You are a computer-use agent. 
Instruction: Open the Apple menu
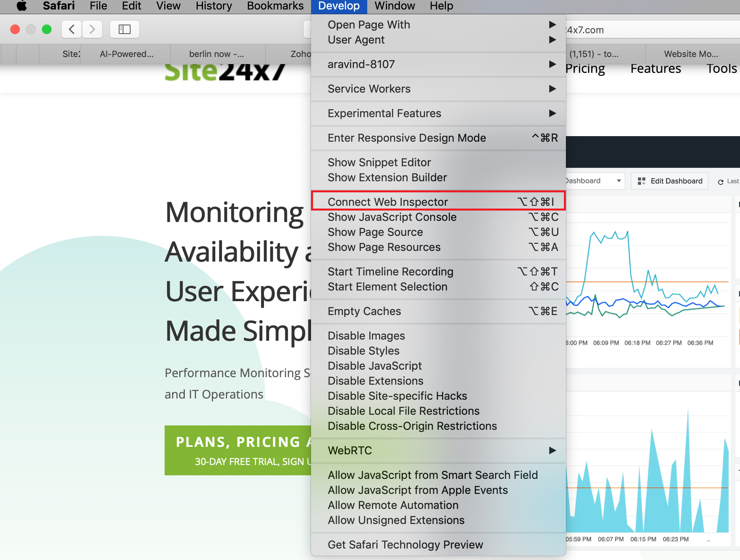(x=22, y=6)
